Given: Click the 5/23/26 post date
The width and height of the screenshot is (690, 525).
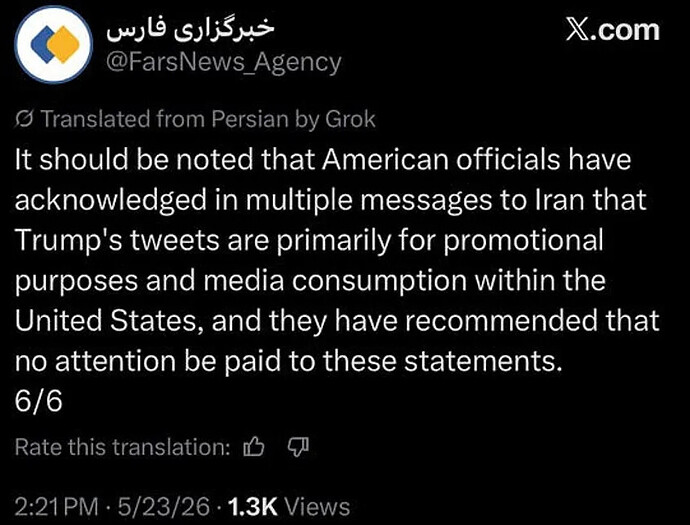Looking at the screenshot, I should 164,507.
